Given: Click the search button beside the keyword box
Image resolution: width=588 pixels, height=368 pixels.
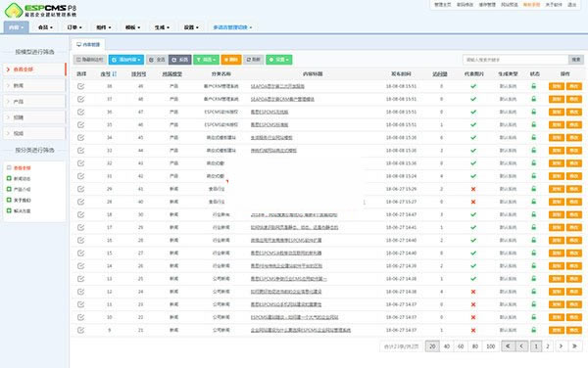Looking at the screenshot, I should [576, 60].
